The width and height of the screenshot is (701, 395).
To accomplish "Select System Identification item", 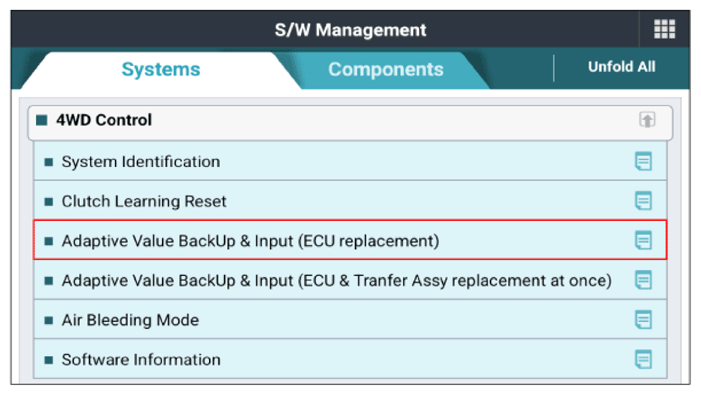I will pos(350,161).
